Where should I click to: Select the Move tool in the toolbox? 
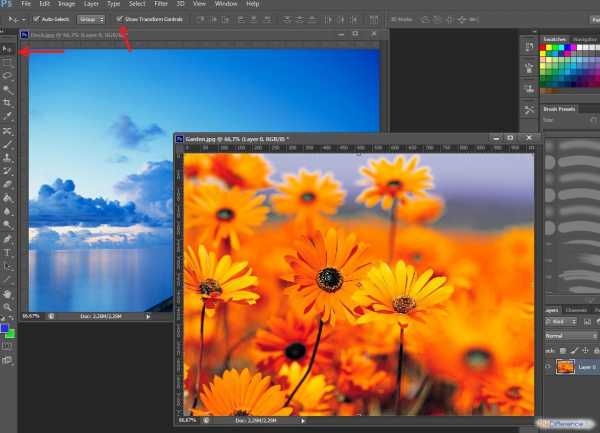pyautogui.click(x=7, y=49)
